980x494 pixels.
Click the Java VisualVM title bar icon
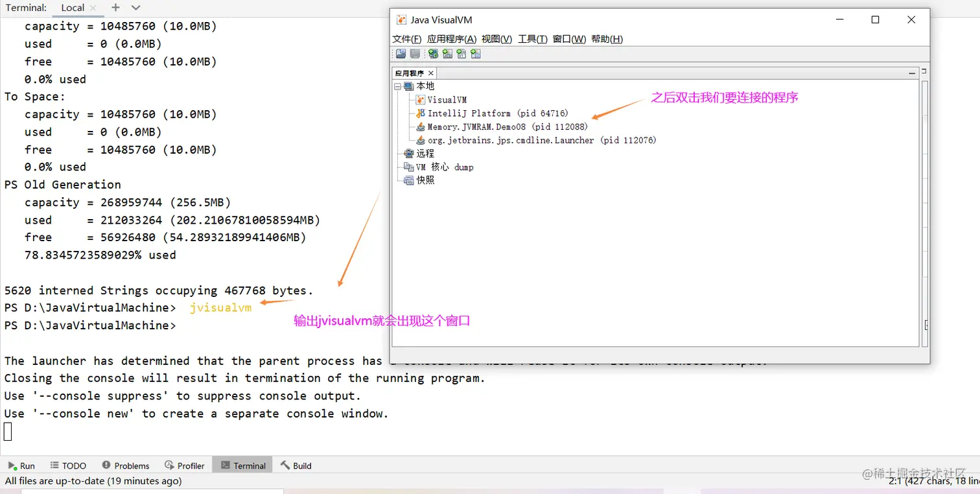point(401,20)
